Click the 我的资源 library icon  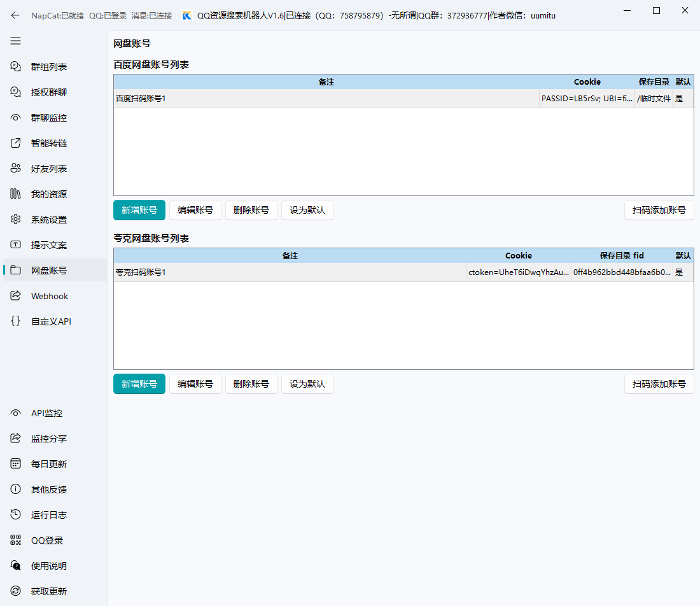click(x=16, y=194)
